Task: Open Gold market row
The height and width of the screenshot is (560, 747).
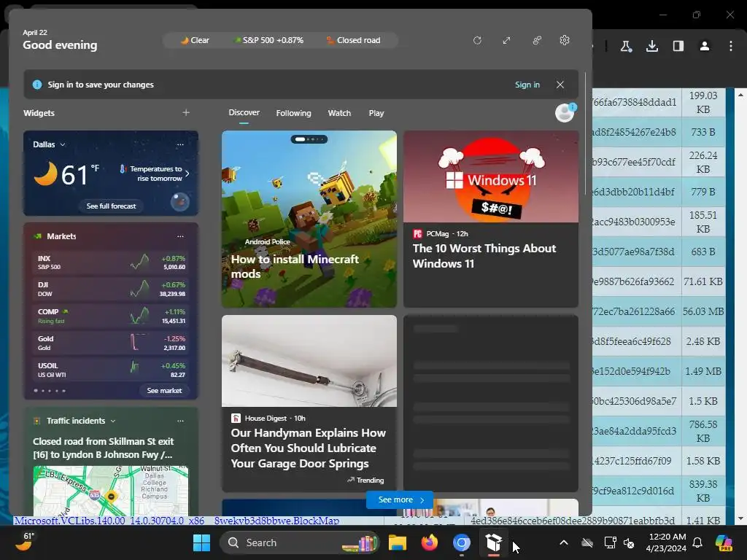Action: (x=111, y=343)
